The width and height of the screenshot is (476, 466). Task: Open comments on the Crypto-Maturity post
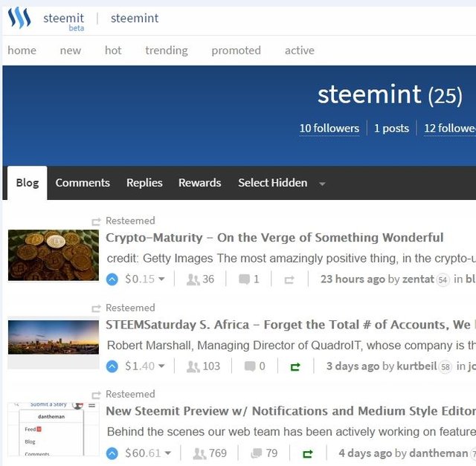point(244,279)
